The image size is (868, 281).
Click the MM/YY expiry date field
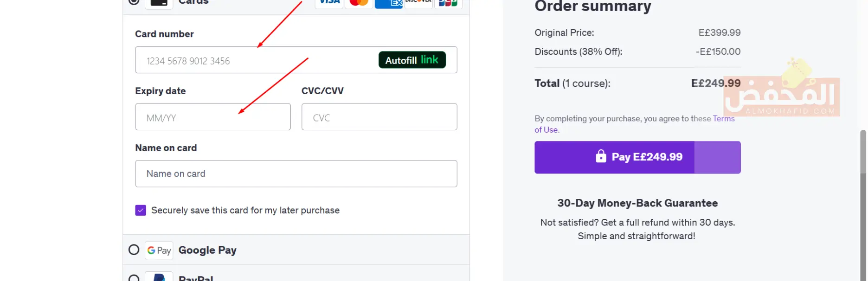(213, 117)
